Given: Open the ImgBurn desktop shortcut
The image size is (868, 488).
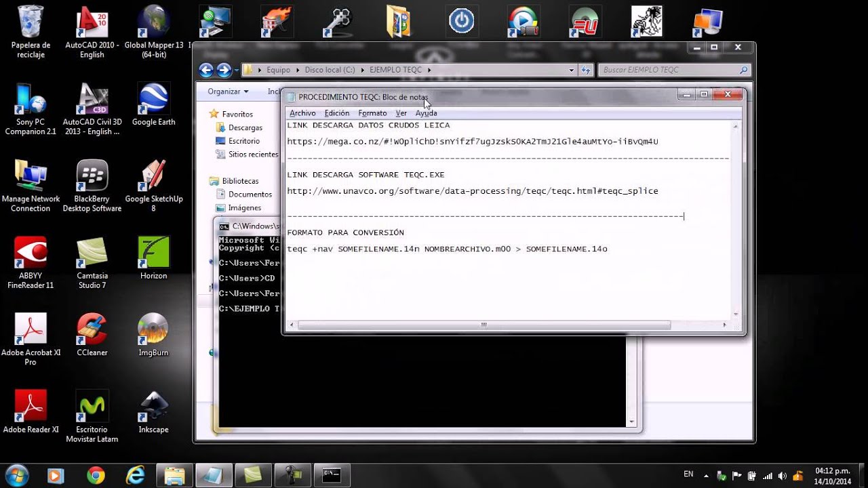Looking at the screenshot, I should pyautogui.click(x=154, y=334).
